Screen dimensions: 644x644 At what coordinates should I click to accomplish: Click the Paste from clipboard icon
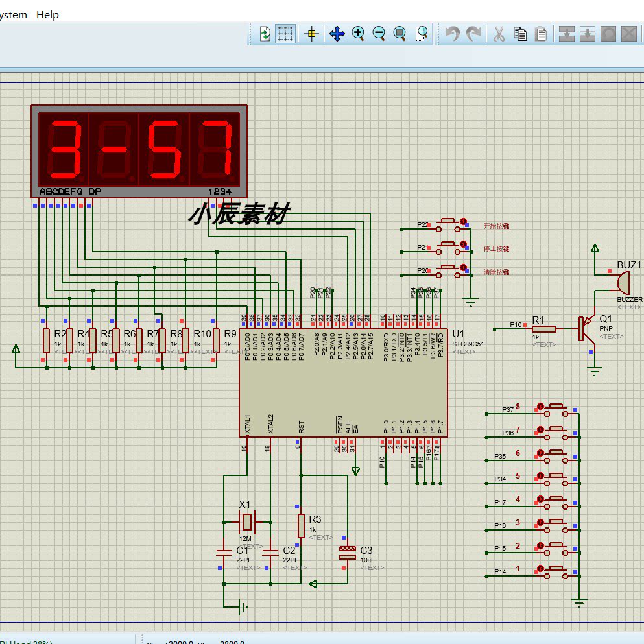(x=541, y=34)
